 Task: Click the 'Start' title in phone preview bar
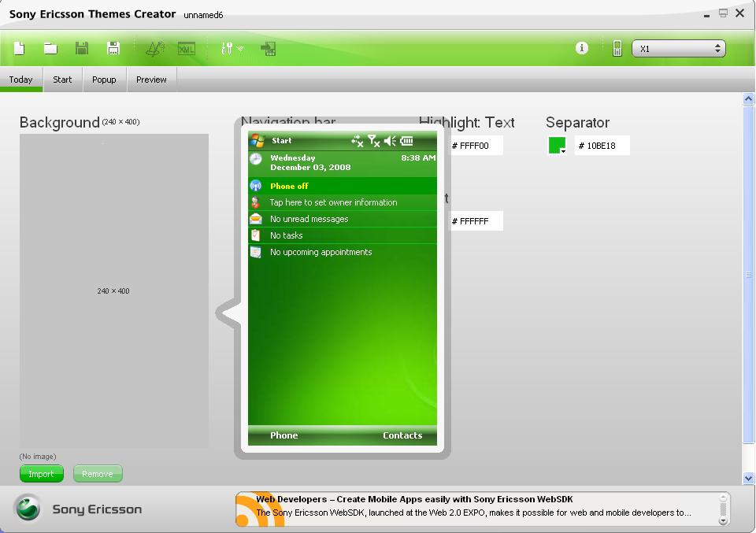coord(282,141)
